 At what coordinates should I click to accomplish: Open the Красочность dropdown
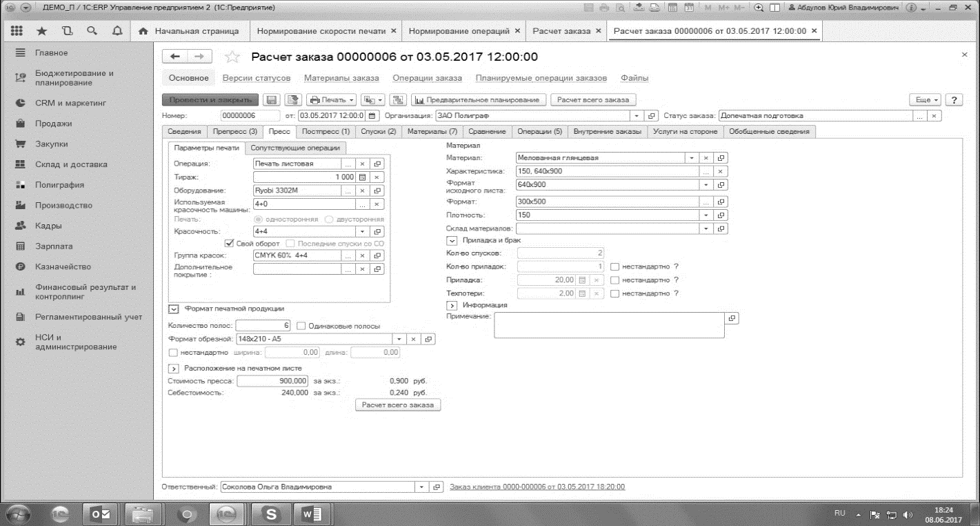click(x=362, y=232)
